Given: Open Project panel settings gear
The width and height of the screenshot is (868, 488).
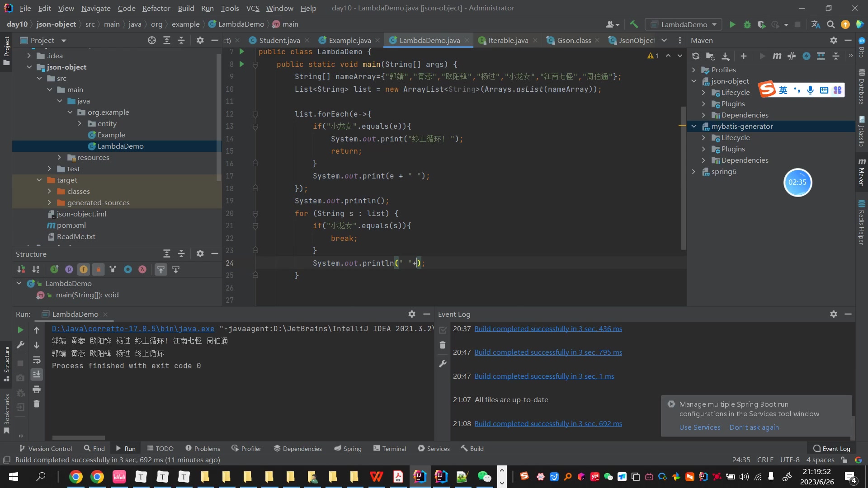Looking at the screenshot, I should click(200, 40).
